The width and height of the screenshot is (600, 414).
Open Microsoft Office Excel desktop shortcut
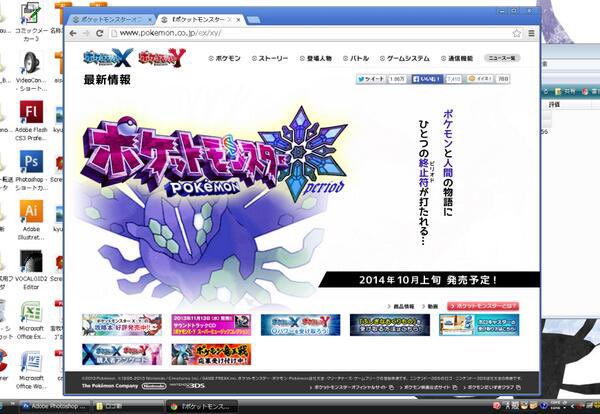pos(31,320)
